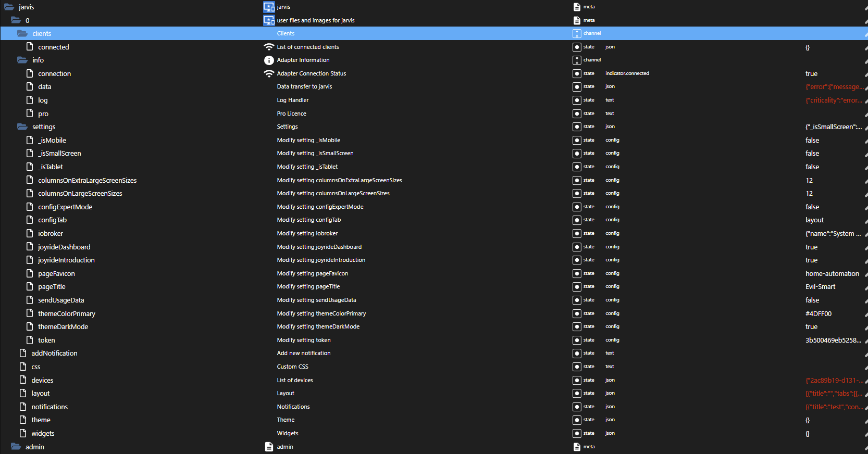Click the "#4DFF00" value of themeColorPrimary
The height and width of the screenshot is (454, 868).
(x=819, y=313)
